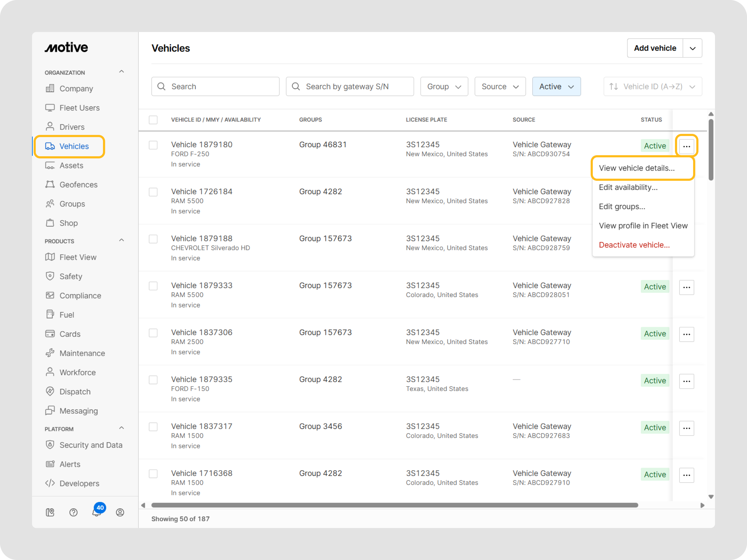Choose Edit availability from context menu
Screen dimensions: 747x560
tap(628, 187)
